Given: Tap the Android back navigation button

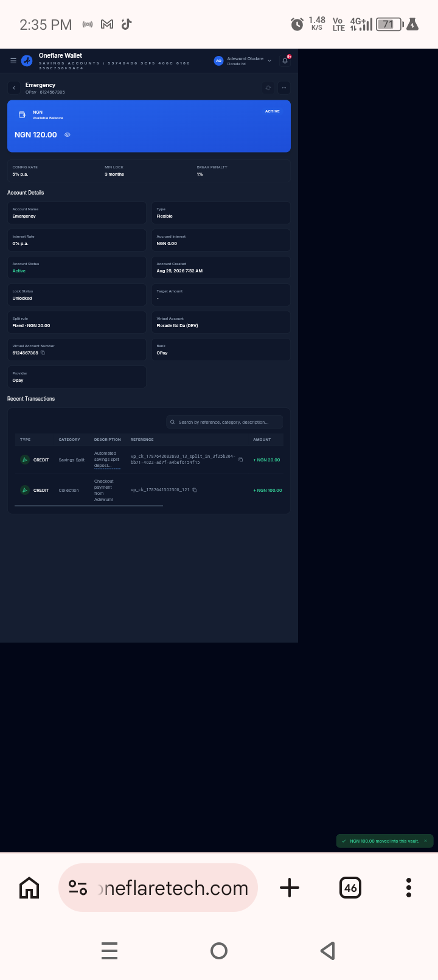Looking at the screenshot, I should coord(328,951).
